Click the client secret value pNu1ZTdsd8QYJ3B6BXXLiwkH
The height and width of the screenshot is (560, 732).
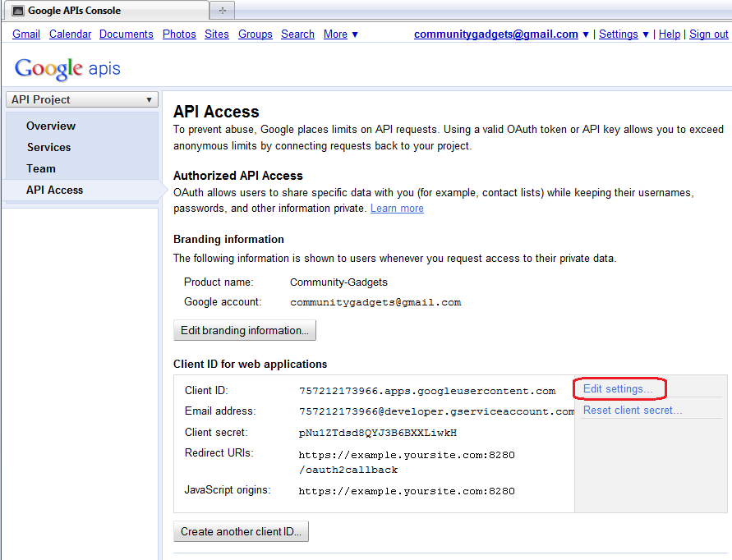point(378,433)
